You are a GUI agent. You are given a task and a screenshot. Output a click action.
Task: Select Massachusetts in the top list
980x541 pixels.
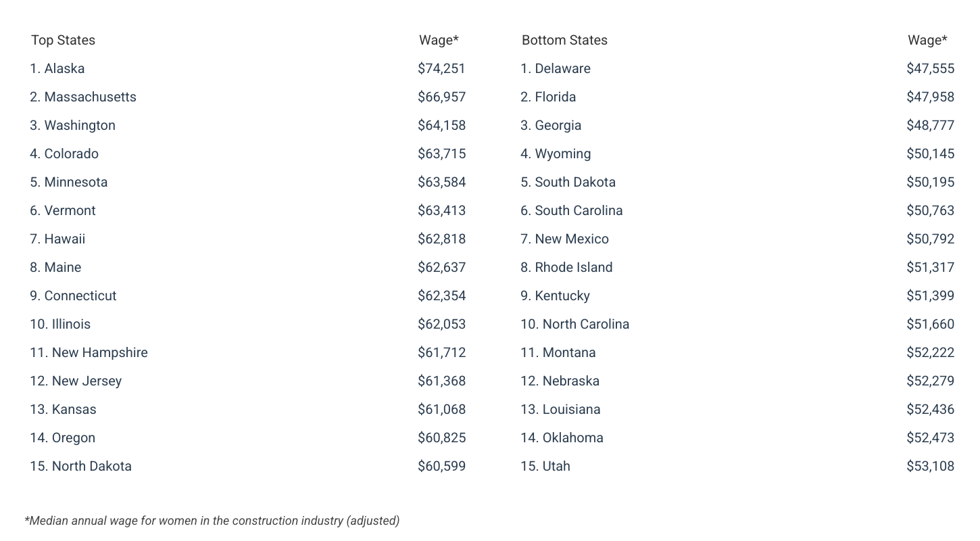click(83, 97)
